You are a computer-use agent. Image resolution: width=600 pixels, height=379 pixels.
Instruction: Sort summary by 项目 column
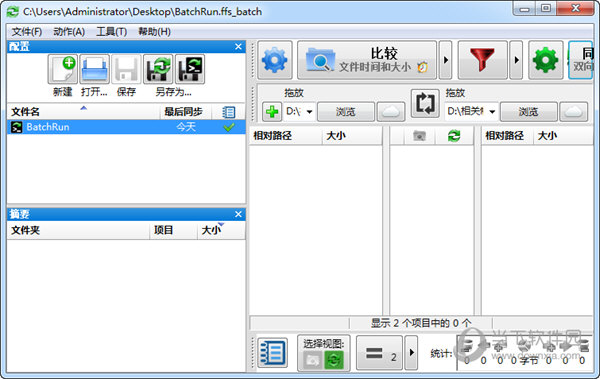point(173,230)
